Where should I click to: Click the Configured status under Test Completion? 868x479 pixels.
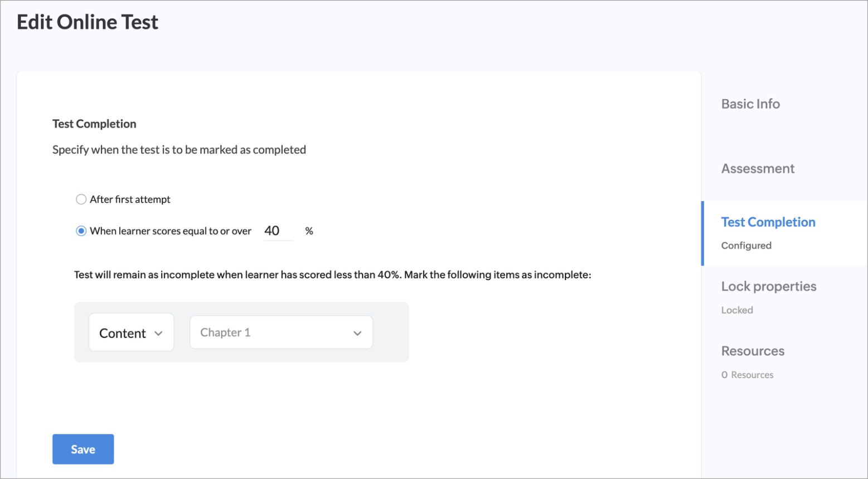(x=746, y=246)
